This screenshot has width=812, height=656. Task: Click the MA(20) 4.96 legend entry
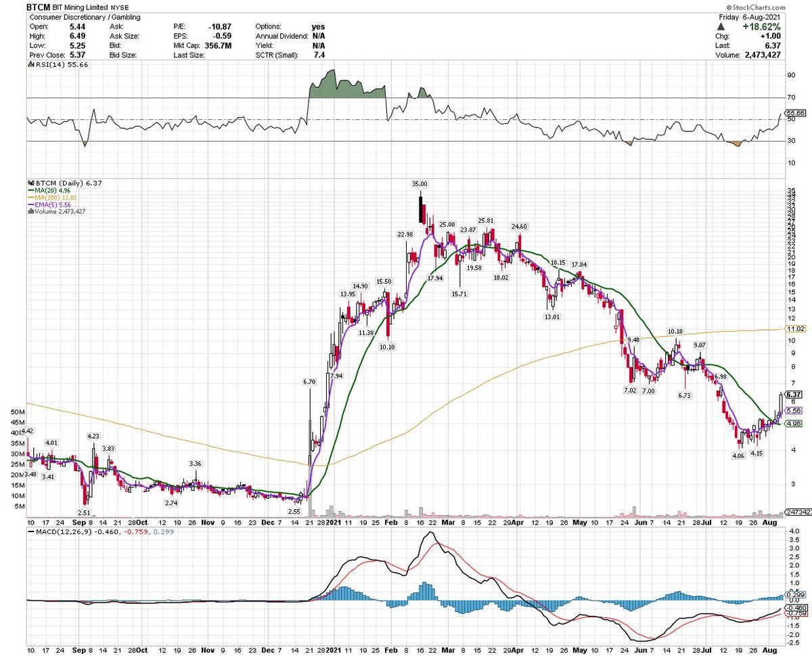(49, 190)
